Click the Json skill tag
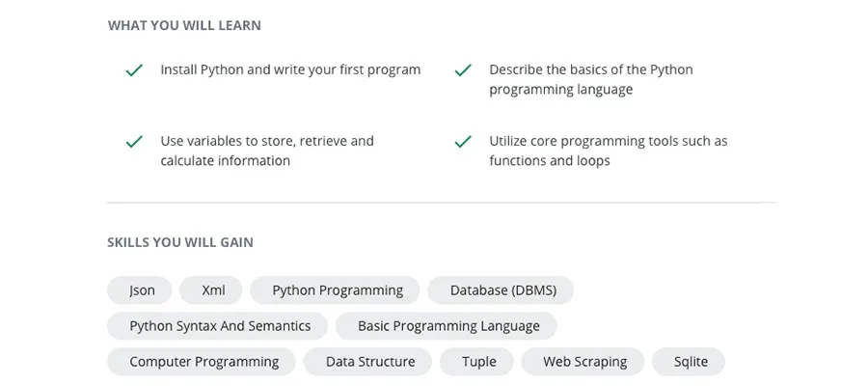Viewport: 868px width, 386px height. (x=140, y=290)
